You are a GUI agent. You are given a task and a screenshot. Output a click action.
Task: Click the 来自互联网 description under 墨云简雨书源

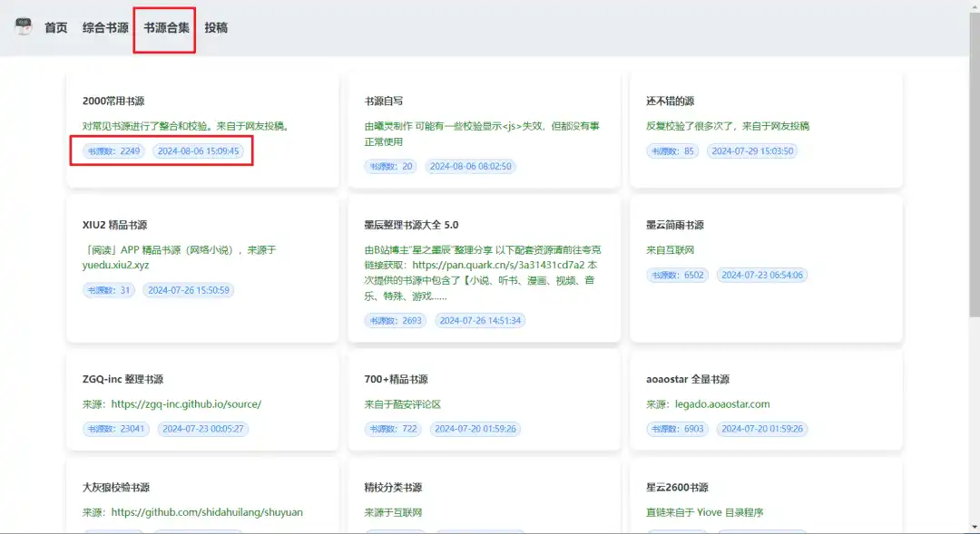tap(670, 250)
